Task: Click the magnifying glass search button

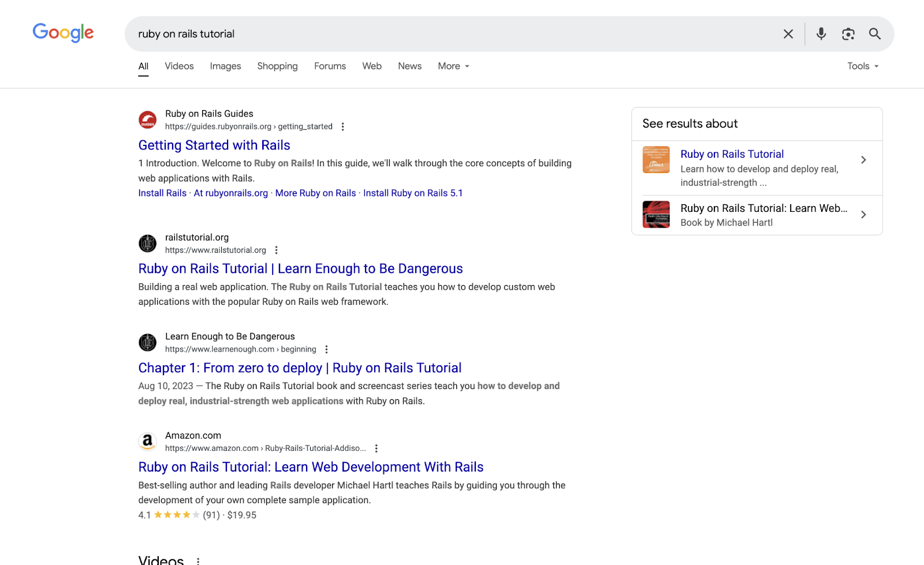Action: [875, 34]
